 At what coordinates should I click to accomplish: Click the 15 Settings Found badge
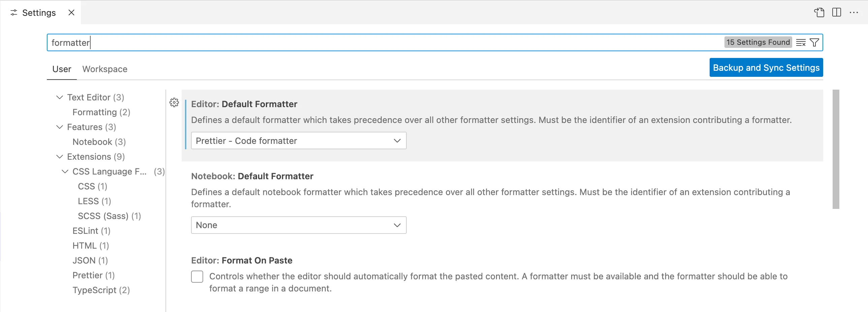coord(758,42)
